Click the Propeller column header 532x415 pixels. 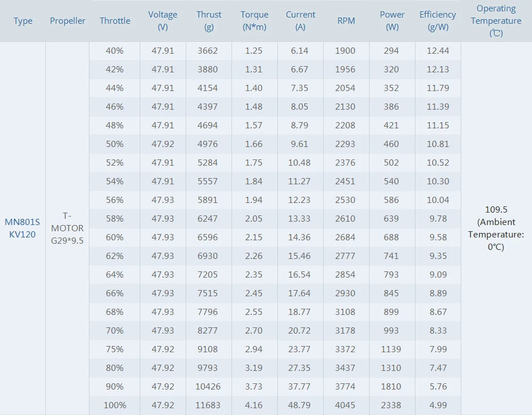(67, 21)
